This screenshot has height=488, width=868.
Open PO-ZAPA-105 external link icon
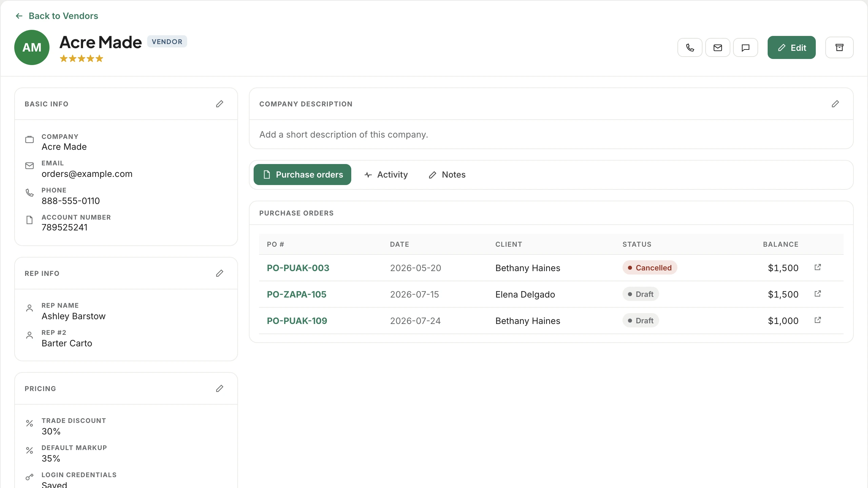pos(817,294)
